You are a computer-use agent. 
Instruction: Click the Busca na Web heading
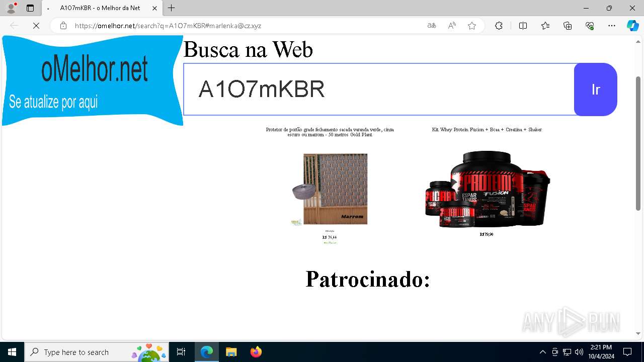coord(248,49)
